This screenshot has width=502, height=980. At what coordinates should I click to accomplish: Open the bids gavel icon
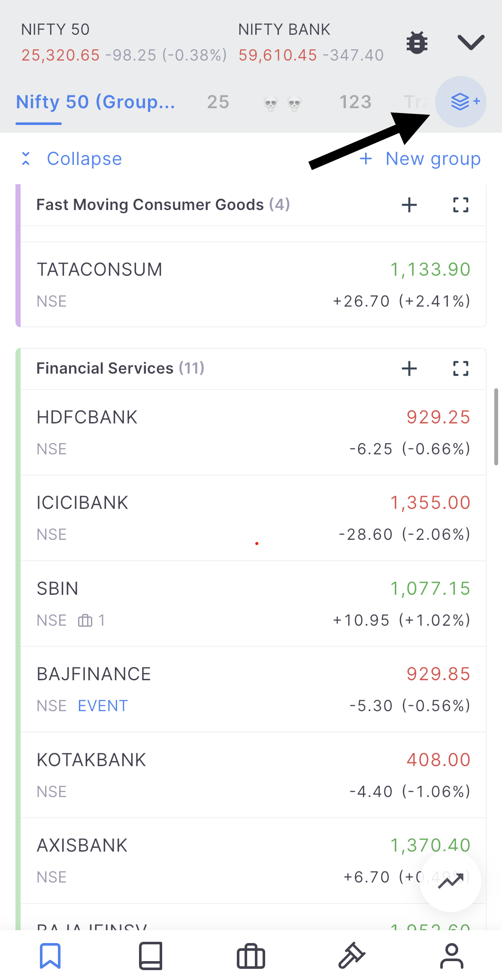[351, 956]
